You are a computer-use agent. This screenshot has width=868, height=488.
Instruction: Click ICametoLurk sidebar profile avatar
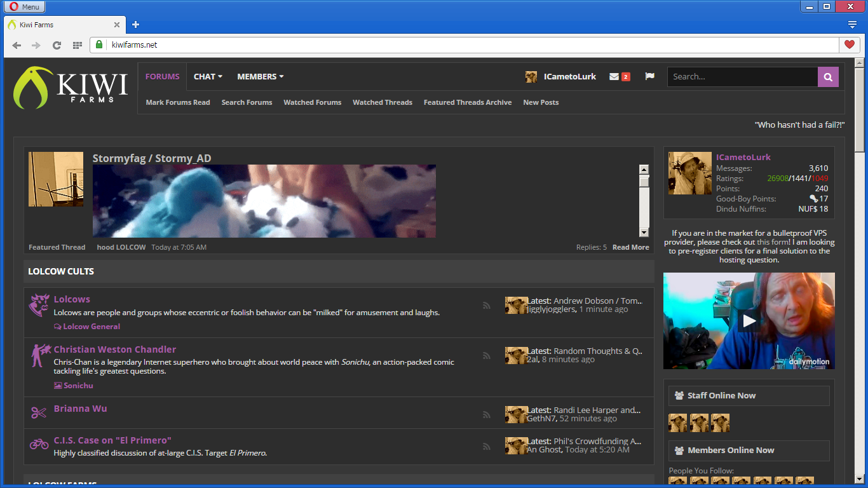pyautogui.click(x=689, y=173)
